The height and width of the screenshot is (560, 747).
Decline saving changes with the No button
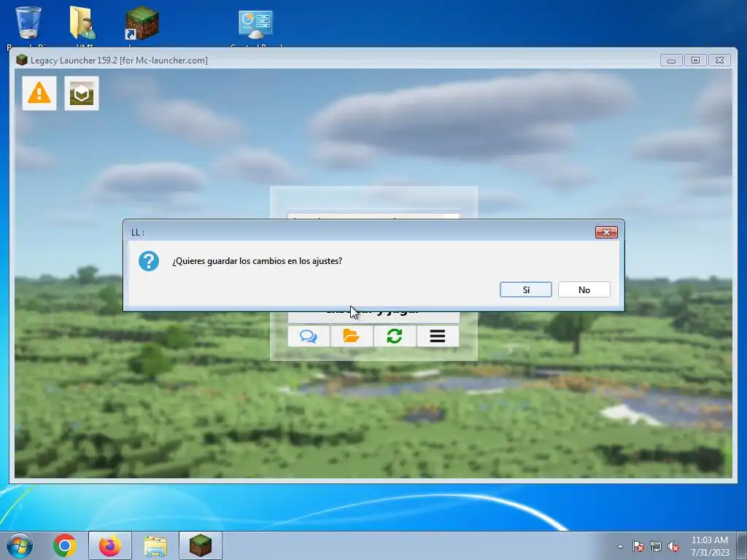coord(584,289)
